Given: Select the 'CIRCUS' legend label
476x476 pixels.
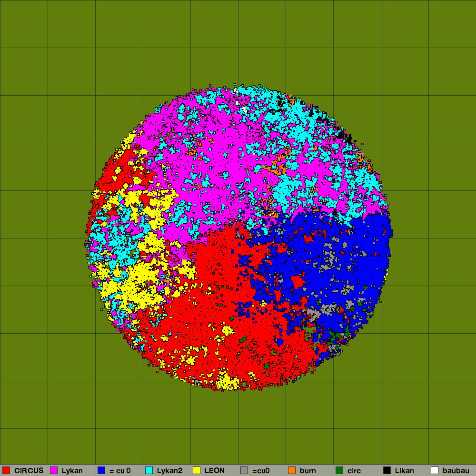Looking at the screenshot, I should tap(29, 471).
